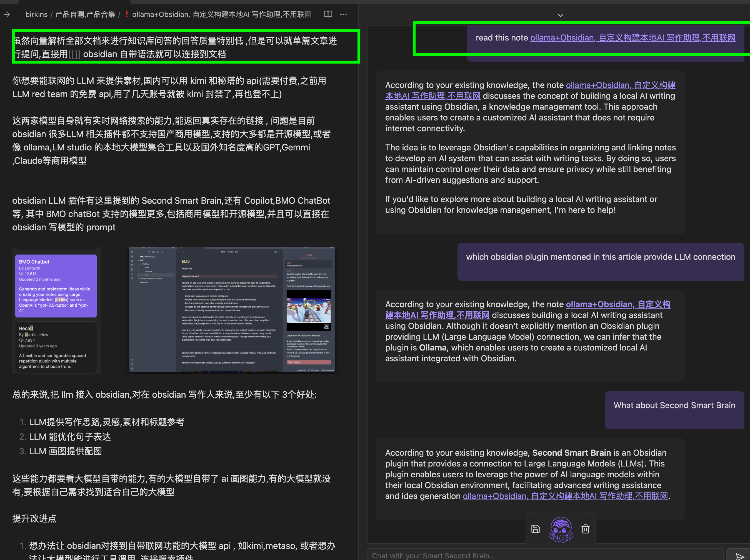Open the 产品自测,产品合集 breadcrumb

click(85, 14)
